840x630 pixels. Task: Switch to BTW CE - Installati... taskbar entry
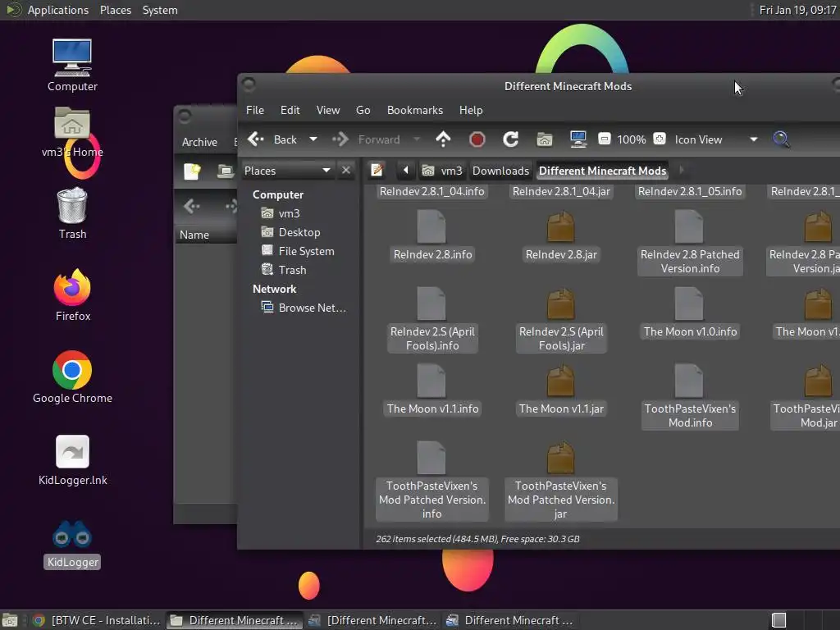point(97,620)
